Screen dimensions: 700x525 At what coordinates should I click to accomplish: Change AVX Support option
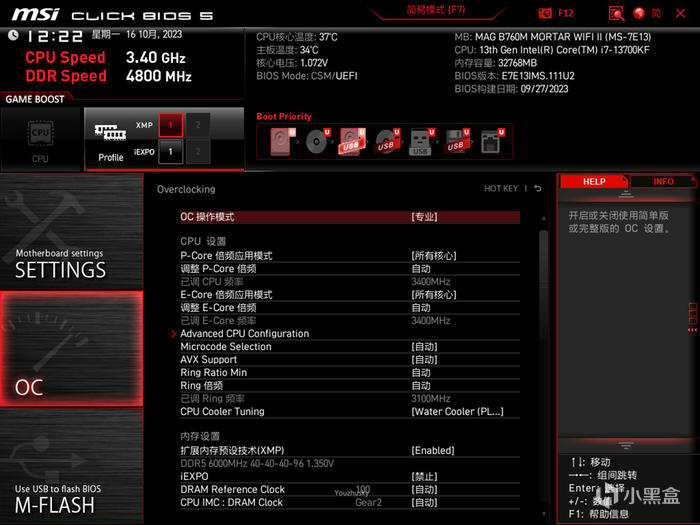click(350, 359)
